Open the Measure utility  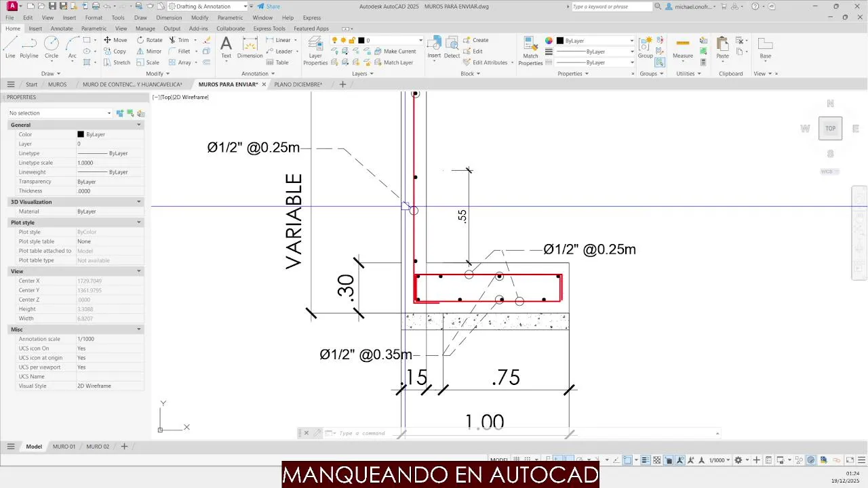pyautogui.click(x=683, y=47)
